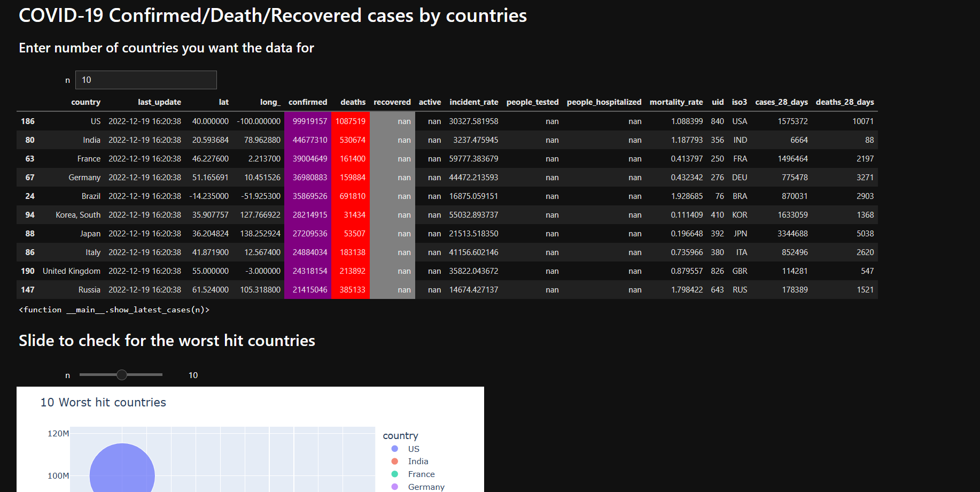Click the 'Slide to check for the worst hit countries' heading
980x492 pixels.
point(167,341)
